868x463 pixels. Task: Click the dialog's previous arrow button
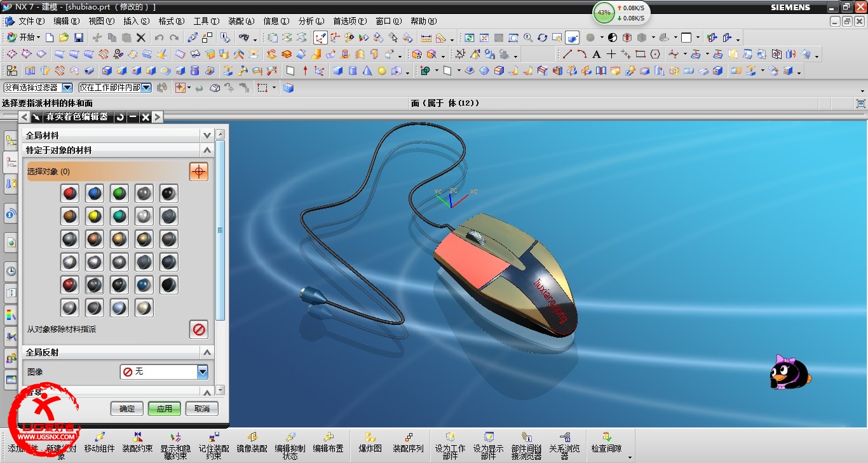24,116
